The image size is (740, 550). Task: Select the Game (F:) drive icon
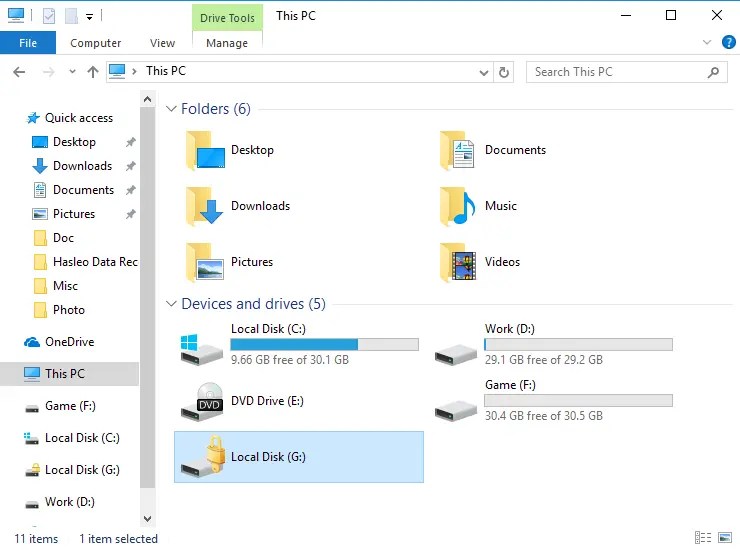pos(456,411)
